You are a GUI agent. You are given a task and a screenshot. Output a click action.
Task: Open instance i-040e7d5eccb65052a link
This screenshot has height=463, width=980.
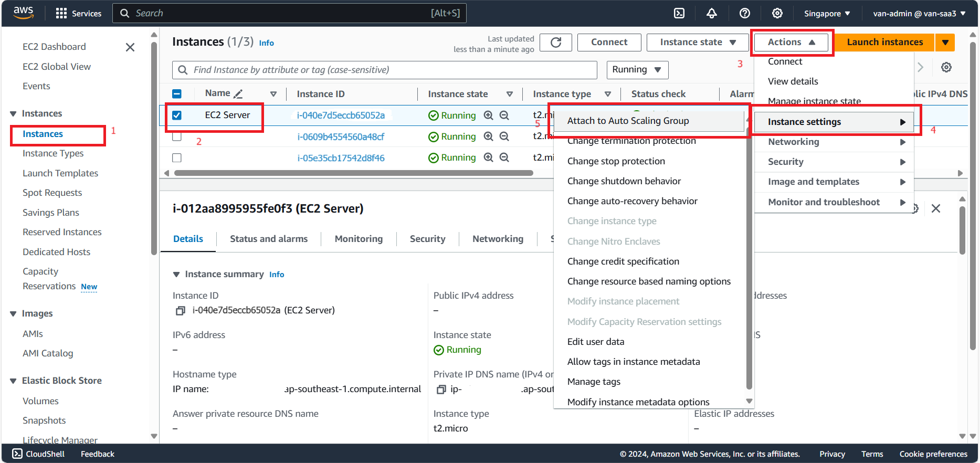pyautogui.click(x=341, y=115)
